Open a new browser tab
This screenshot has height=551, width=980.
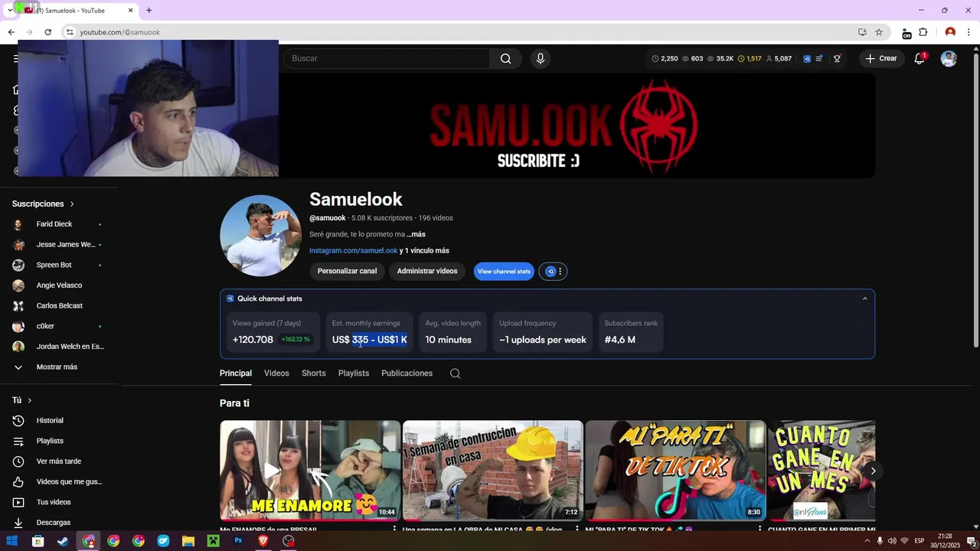(149, 10)
